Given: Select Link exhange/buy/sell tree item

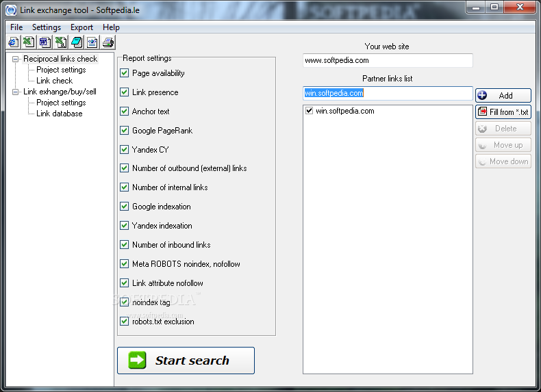Looking at the screenshot, I should [60, 92].
